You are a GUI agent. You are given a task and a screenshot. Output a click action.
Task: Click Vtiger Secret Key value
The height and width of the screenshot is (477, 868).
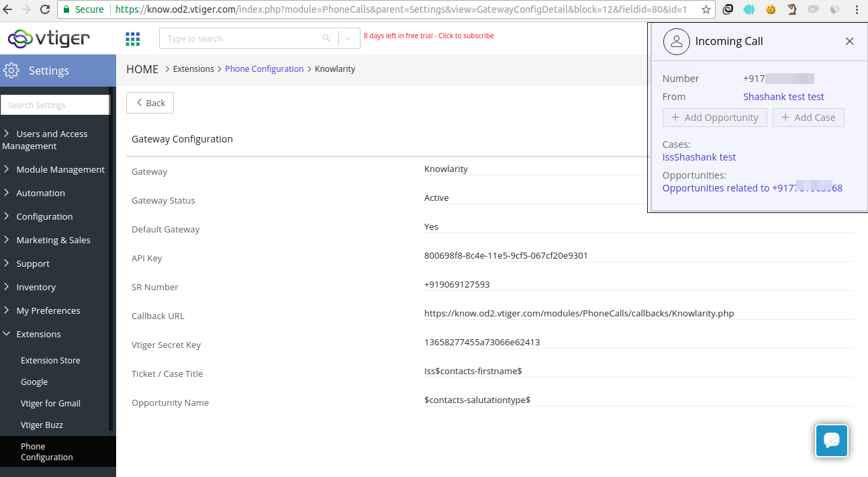(482, 342)
